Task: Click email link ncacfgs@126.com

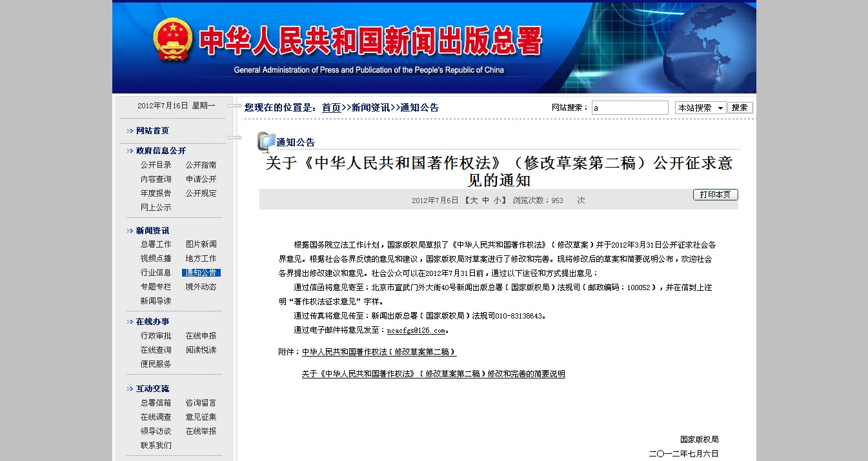Action: [x=416, y=330]
